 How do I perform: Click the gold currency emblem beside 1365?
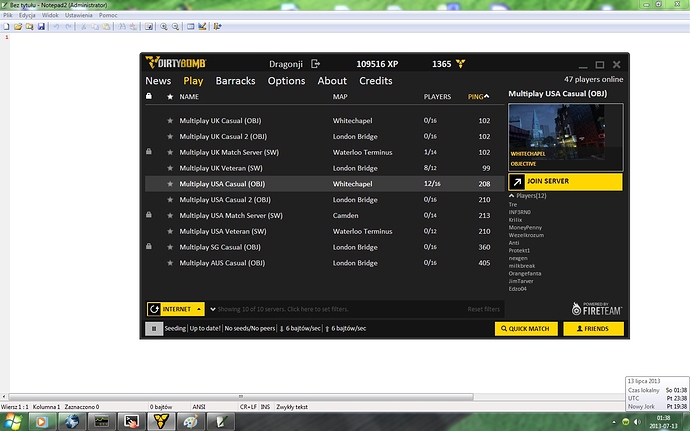461,63
